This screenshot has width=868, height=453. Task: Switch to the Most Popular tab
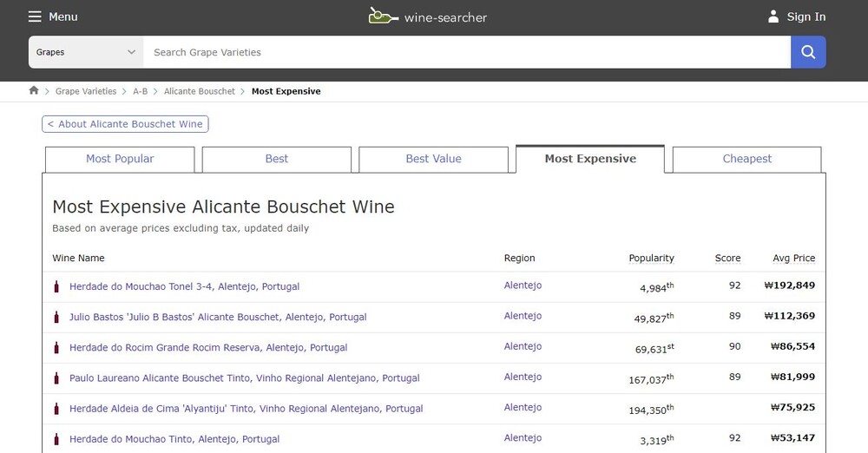[x=120, y=159]
